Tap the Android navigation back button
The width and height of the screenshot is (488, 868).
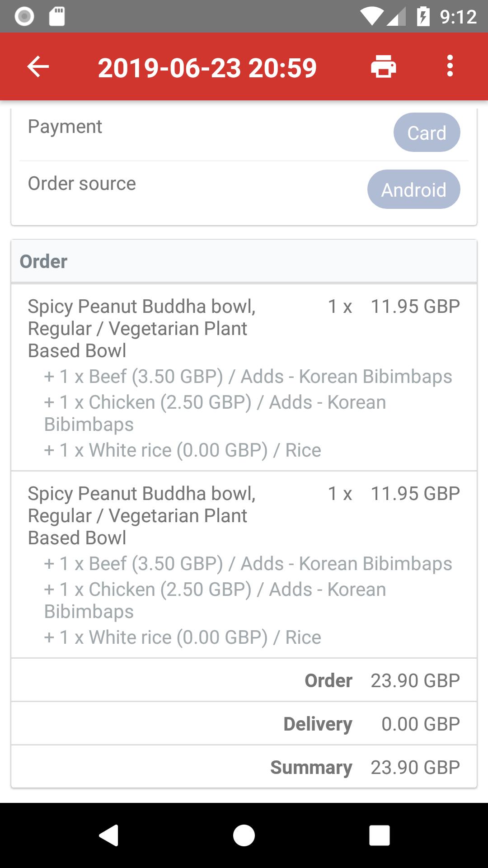[108, 835]
